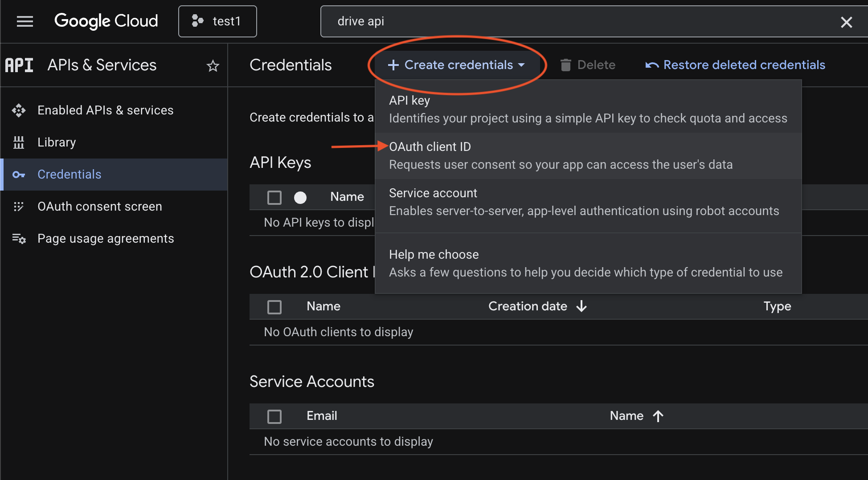The height and width of the screenshot is (480, 868).
Task: Open the Library section in sidebar
Action: pyautogui.click(x=57, y=142)
